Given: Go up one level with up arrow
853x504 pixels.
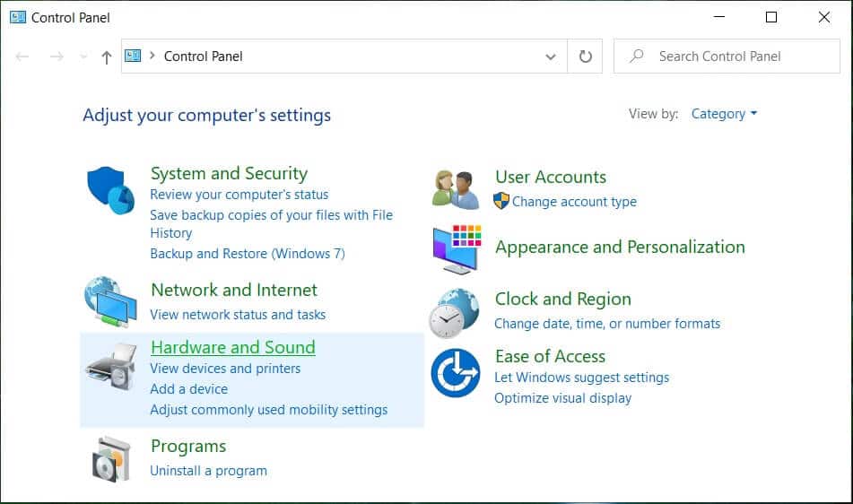Looking at the screenshot, I should point(107,56).
